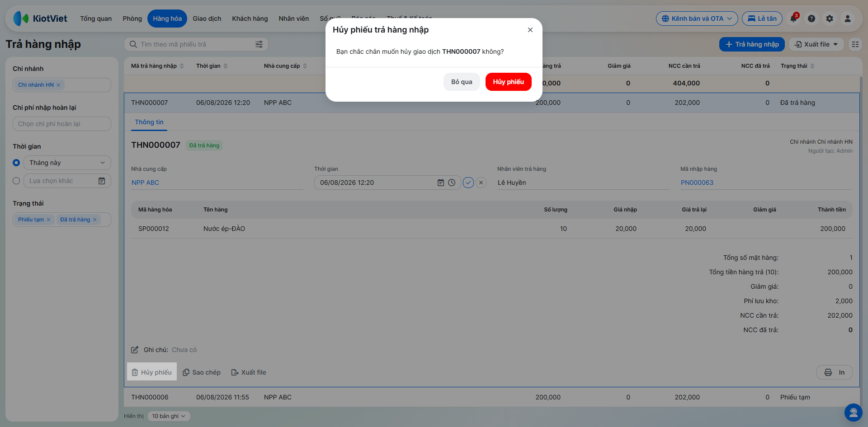
Task: Click the edit note pencil icon
Action: (135, 350)
